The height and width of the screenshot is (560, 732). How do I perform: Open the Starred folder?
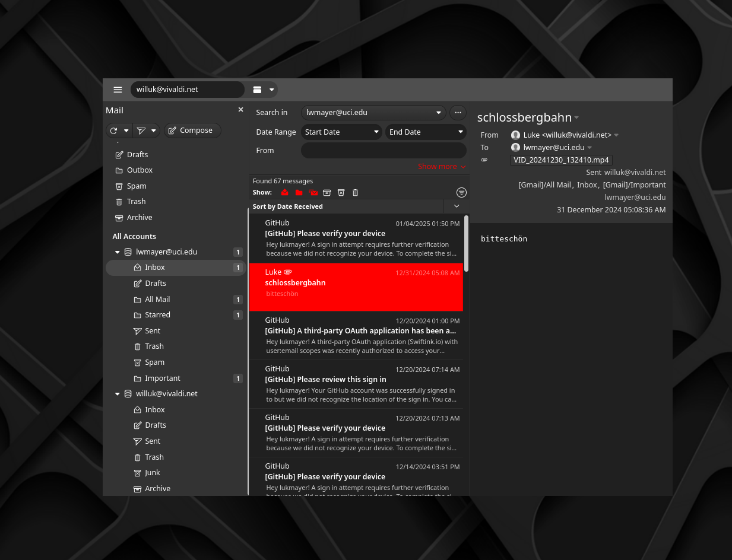[175, 315]
